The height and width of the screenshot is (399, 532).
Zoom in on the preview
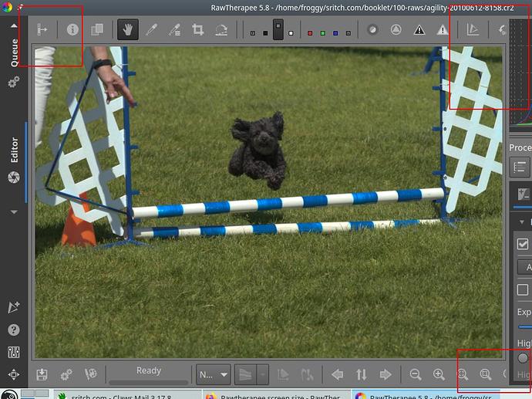(x=439, y=374)
